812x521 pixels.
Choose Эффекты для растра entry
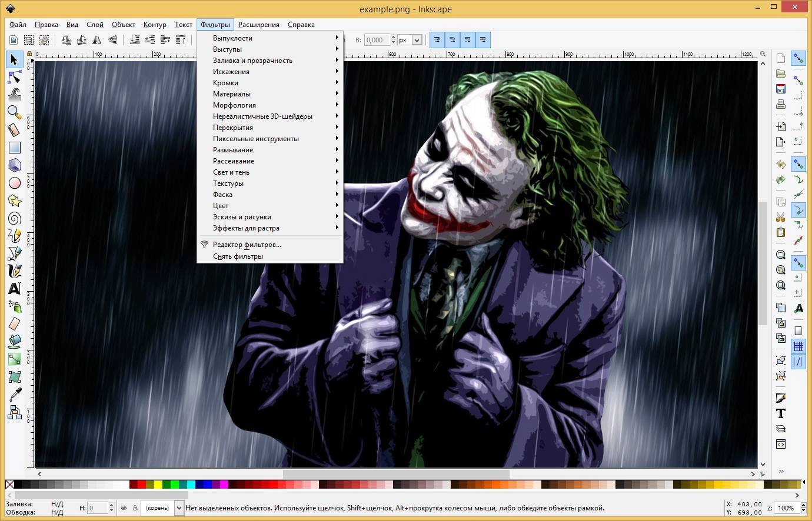(x=270, y=228)
